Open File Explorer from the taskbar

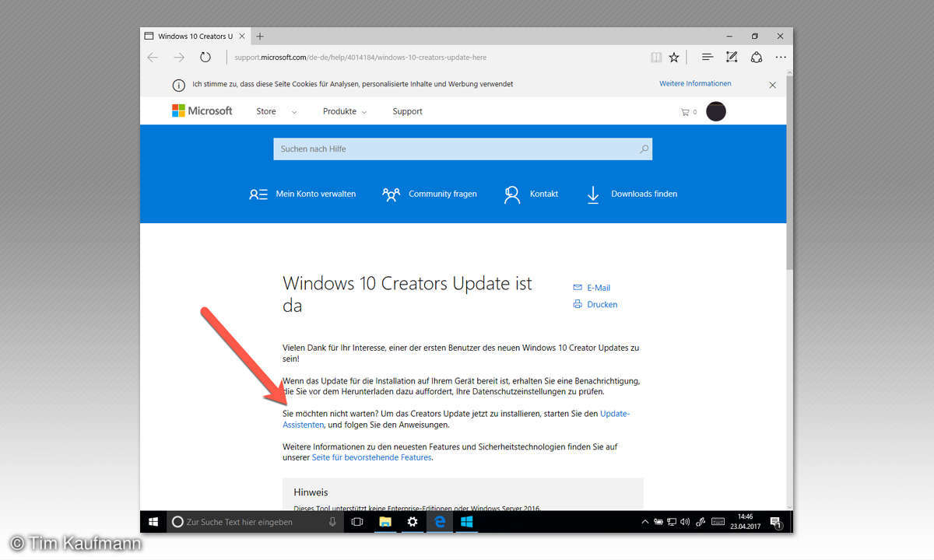[x=384, y=522]
